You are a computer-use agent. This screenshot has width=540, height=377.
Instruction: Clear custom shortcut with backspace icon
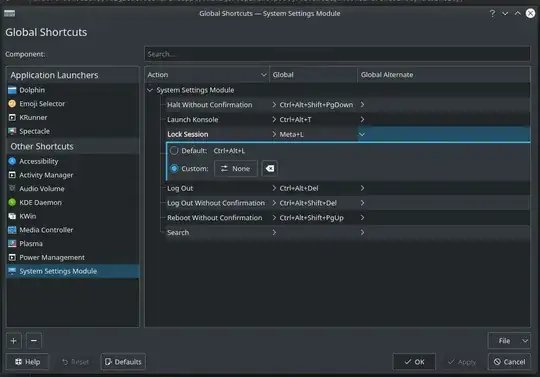click(269, 169)
